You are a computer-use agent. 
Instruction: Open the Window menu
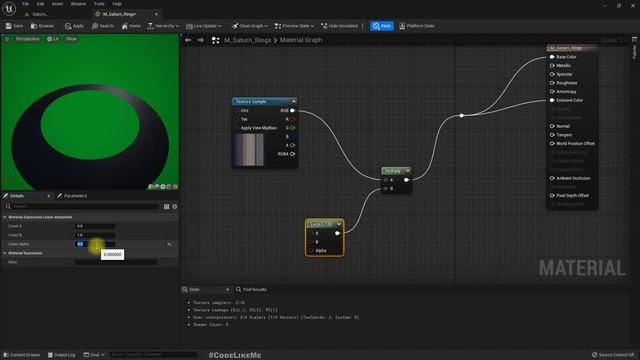(x=78, y=4)
